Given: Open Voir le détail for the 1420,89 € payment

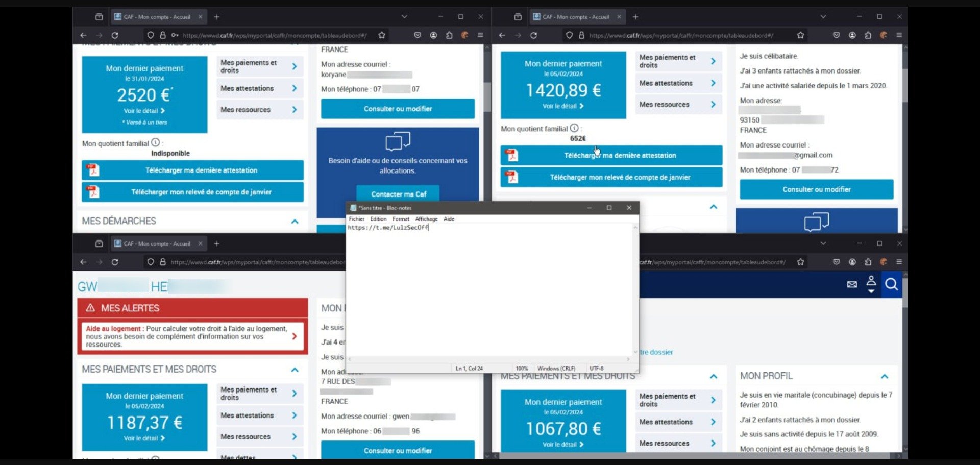Looking at the screenshot, I should point(563,106).
